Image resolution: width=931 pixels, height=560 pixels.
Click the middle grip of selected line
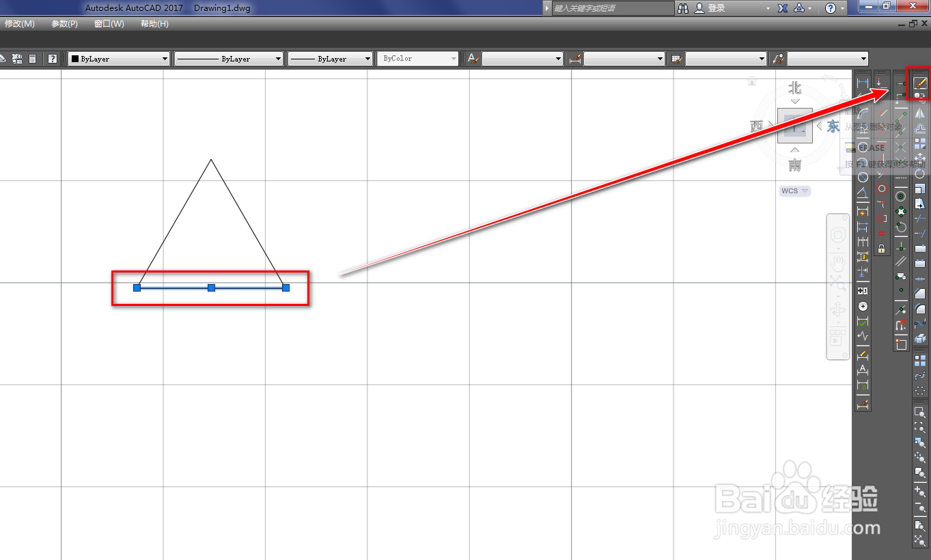coord(211,288)
